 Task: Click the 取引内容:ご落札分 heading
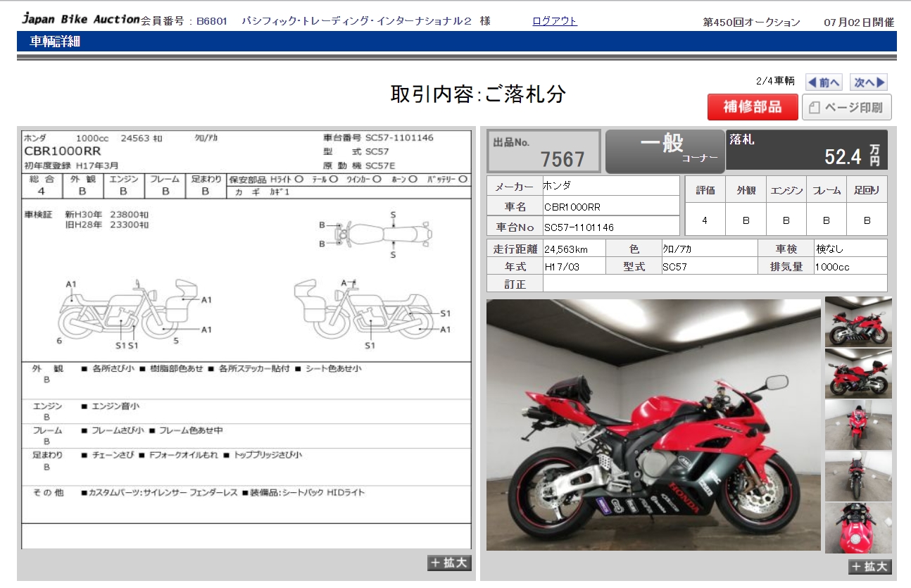pos(478,94)
